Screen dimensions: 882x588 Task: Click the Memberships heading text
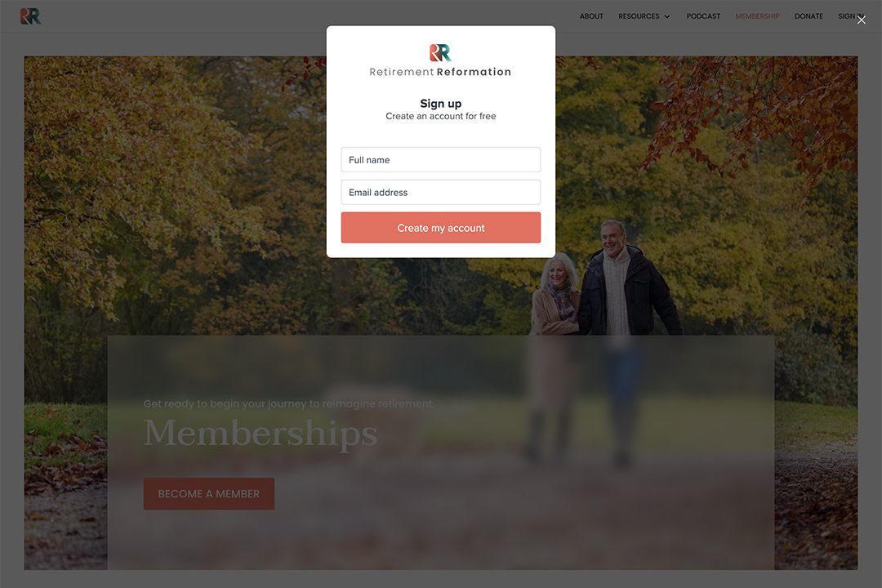(261, 434)
